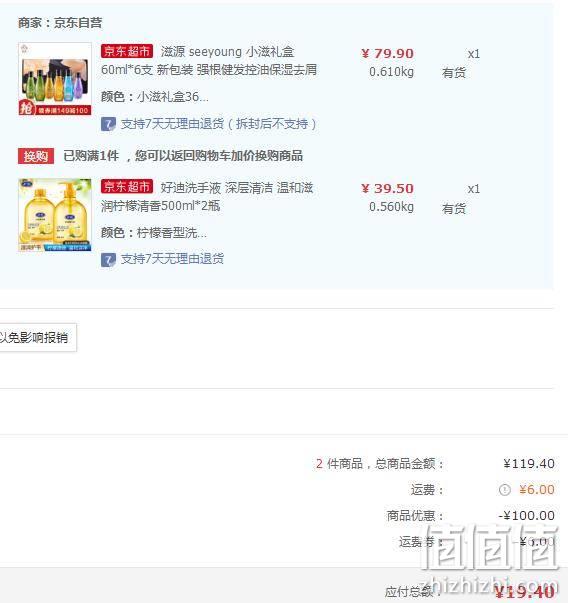Click the 商家：京东自营 seller label
568x603 pixels.
60,23
